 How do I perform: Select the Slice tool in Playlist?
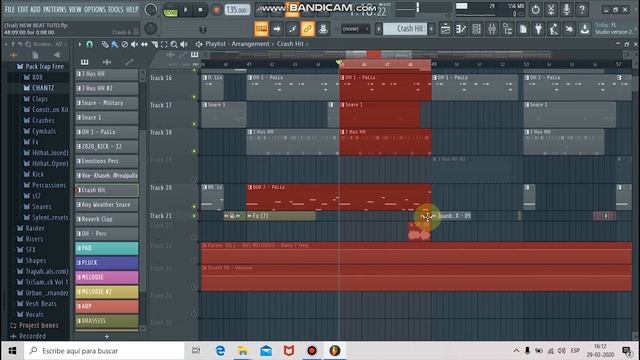tap(154, 44)
